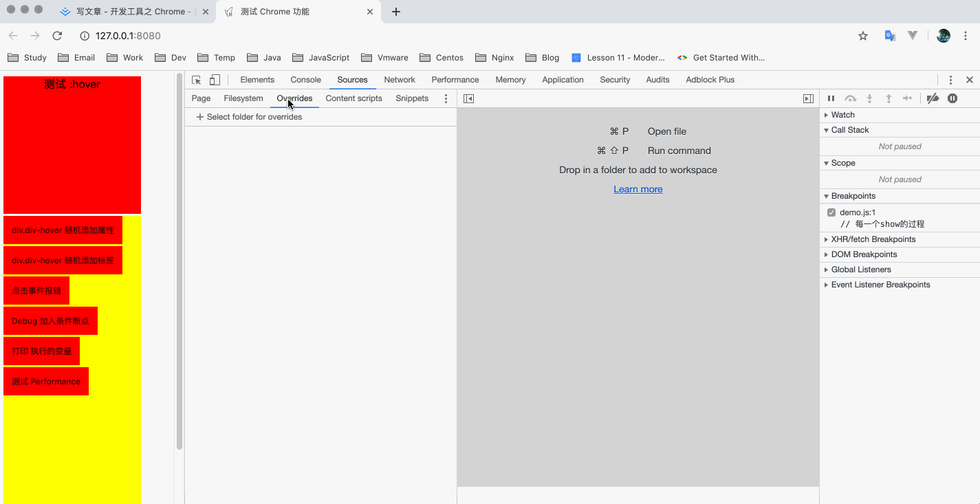980x504 pixels.
Task: Switch to the 写文章 browser tab
Action: point(134,12)
